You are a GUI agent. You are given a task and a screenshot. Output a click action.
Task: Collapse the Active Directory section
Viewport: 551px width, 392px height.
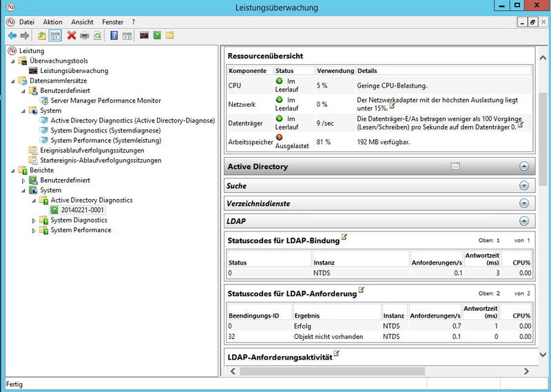524,166
